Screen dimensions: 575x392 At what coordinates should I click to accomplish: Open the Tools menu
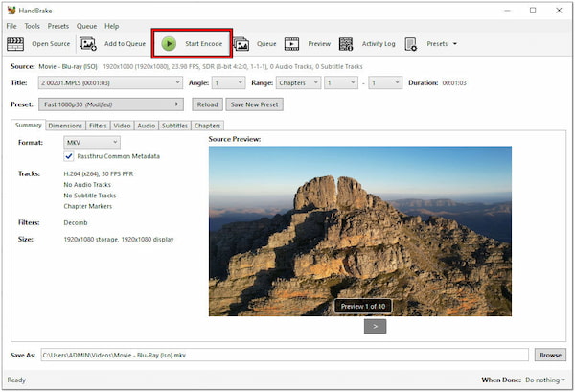(x=32, y=26)
